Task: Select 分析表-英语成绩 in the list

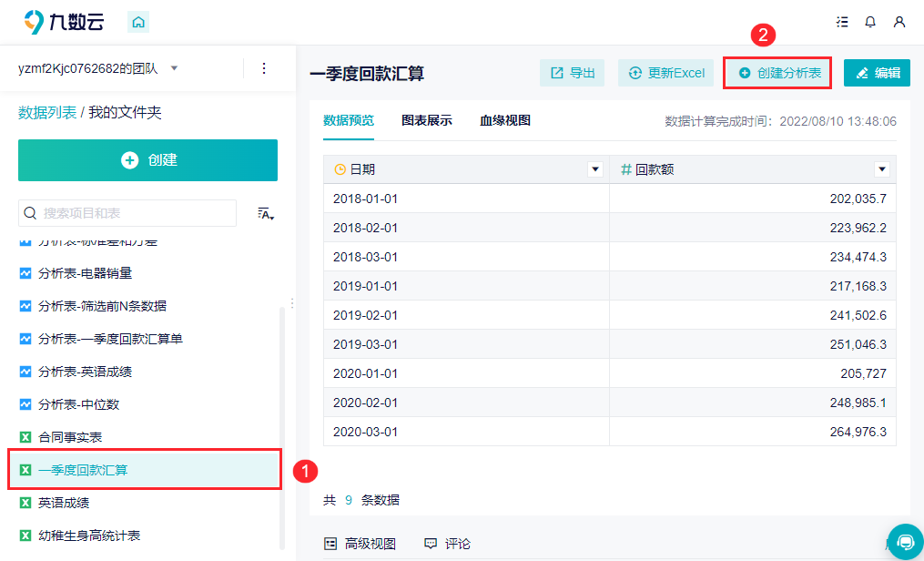Action: click(85, 372)
